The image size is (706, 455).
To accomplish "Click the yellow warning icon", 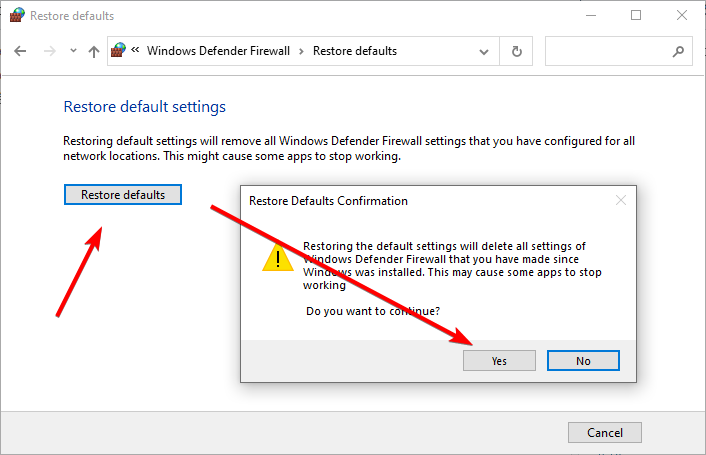I will point(278,257).
